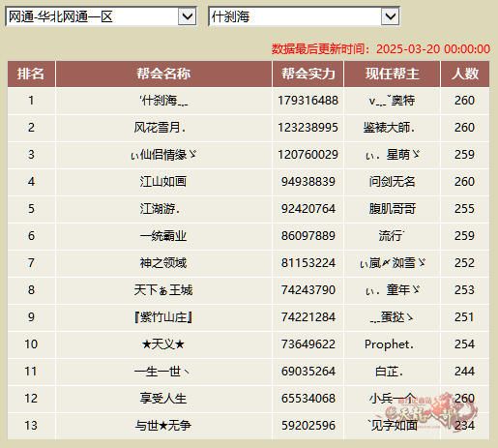Click the 人数 column header

[x=465, y=74]
